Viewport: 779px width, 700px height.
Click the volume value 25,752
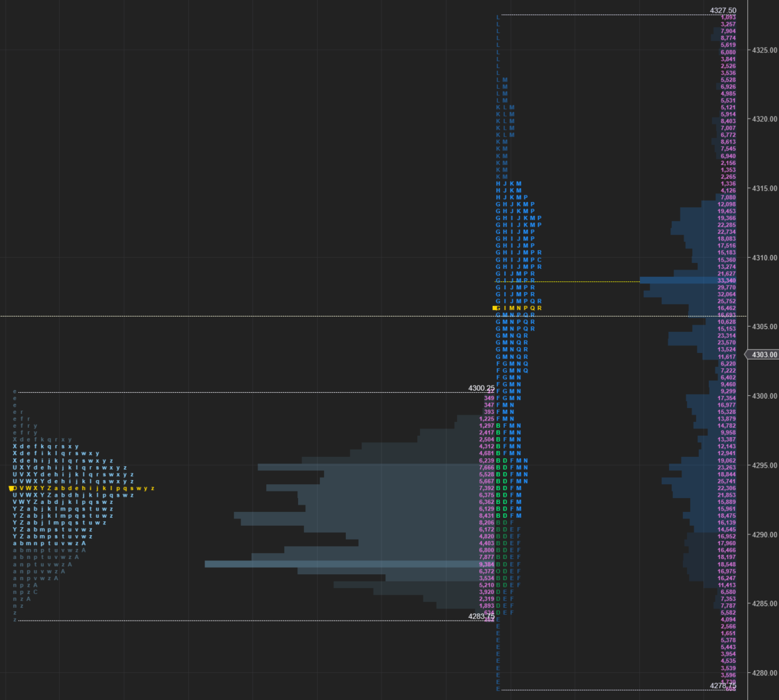727,301
